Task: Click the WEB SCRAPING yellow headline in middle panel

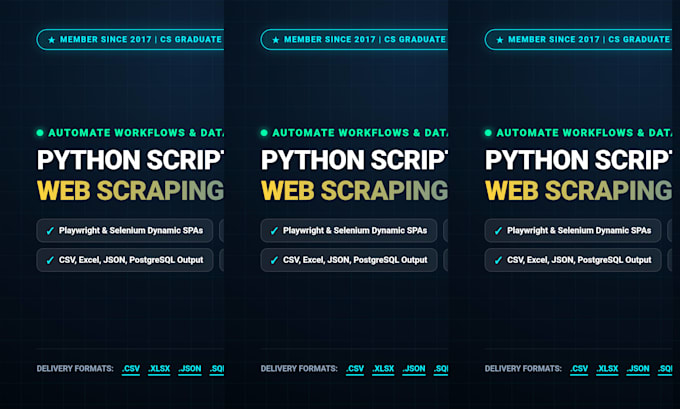Action: point(355,191)
